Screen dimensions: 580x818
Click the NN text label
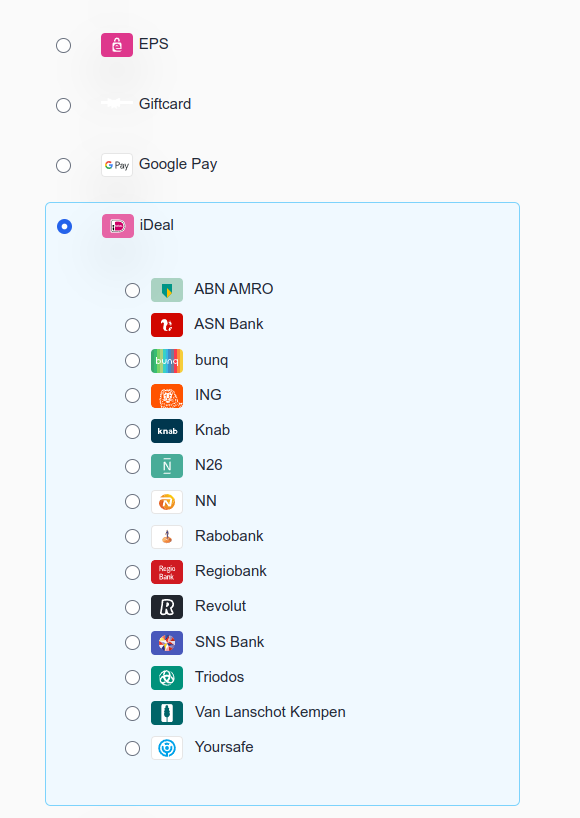pos(206,501)
